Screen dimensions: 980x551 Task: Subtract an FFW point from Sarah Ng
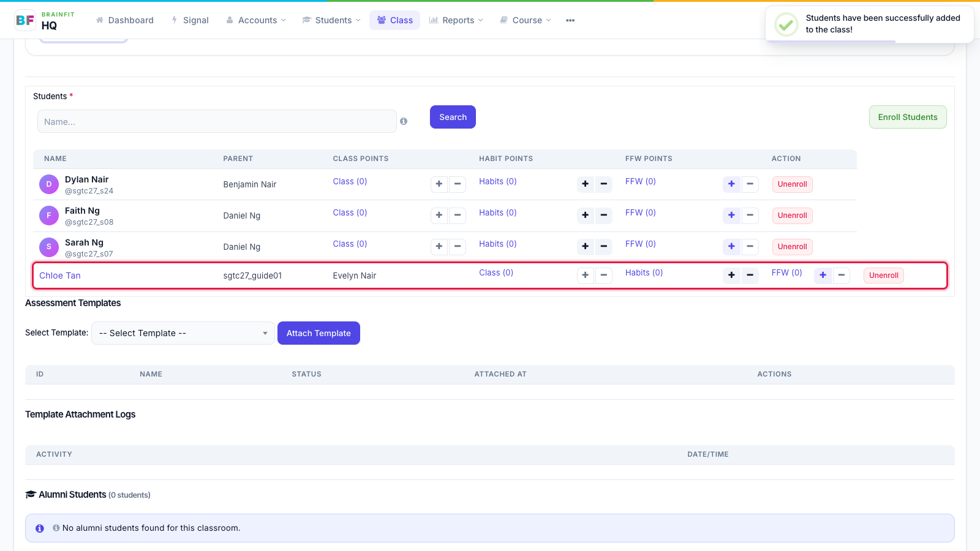point(750,247)
